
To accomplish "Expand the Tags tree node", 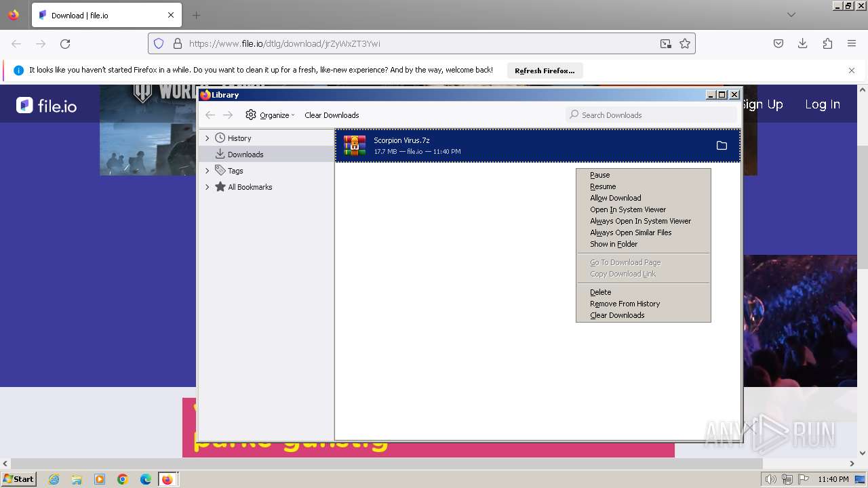I will click(208, 171).
